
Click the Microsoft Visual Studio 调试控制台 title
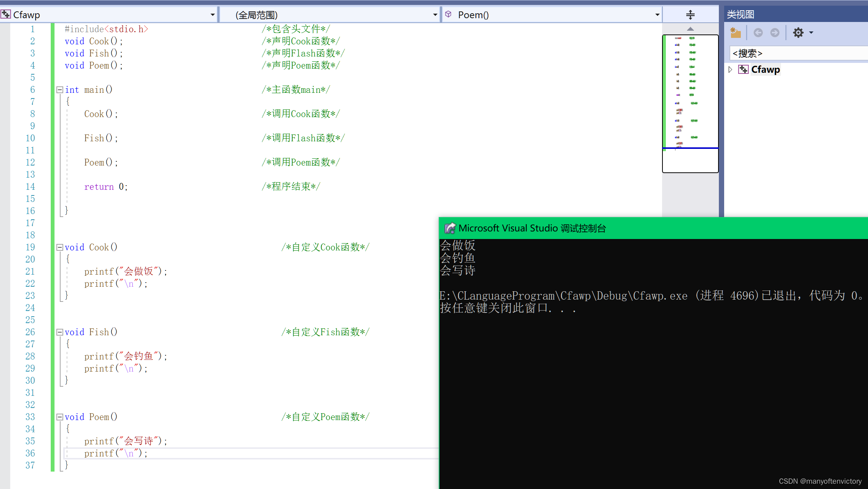[532, 228]
